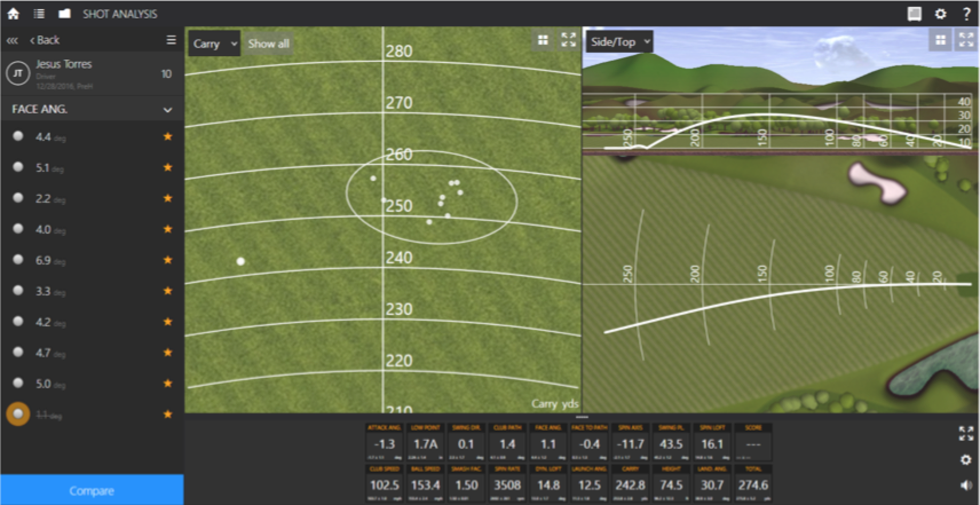Select the SCORE data tile
The height and width of the screenshot is (505, 980).
753,442
